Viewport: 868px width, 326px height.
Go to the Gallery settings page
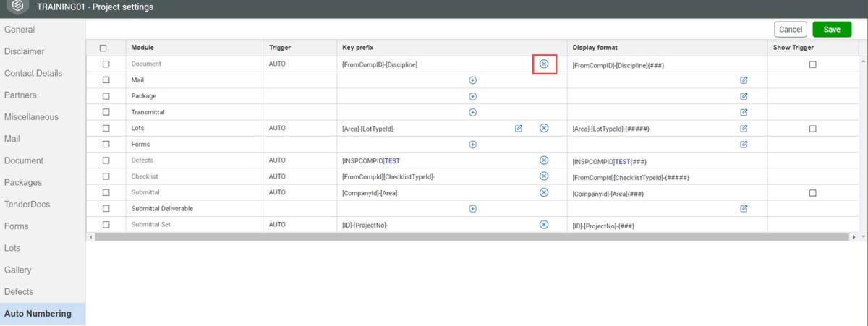pyautogui.click(x=18, y=270)
